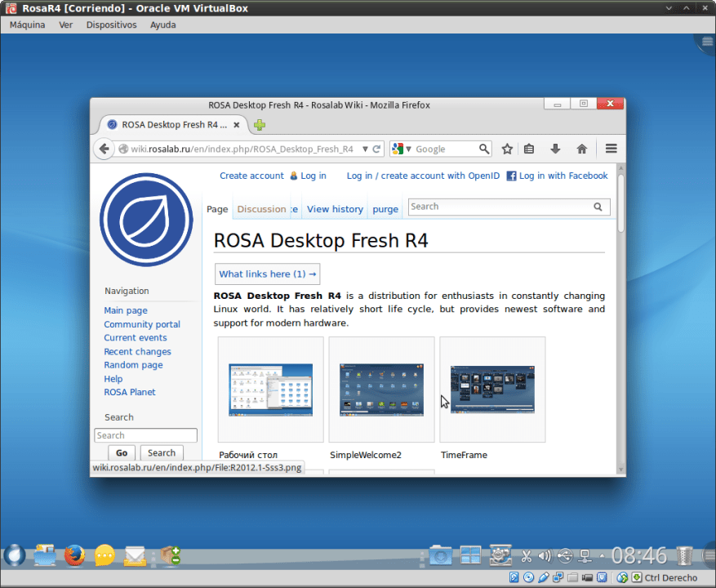716x588 pixels.
Task: Open a new tab with the green plus
Action: pyautogui.click(x=259, y=126)
